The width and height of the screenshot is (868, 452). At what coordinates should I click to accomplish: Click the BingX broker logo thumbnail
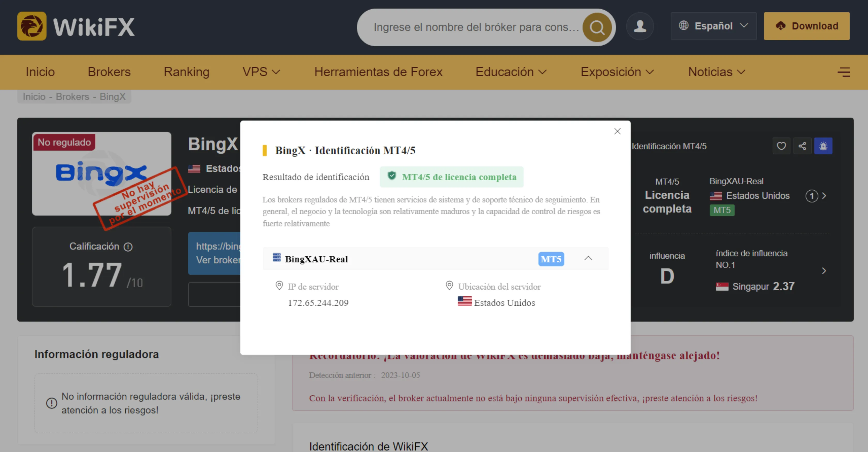[101, 174]
